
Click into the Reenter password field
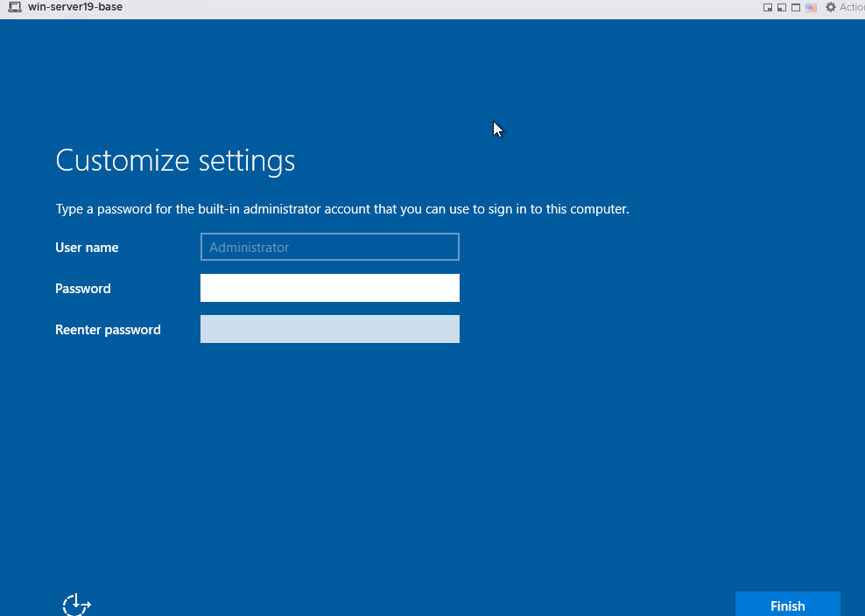[x=329, y=329]
